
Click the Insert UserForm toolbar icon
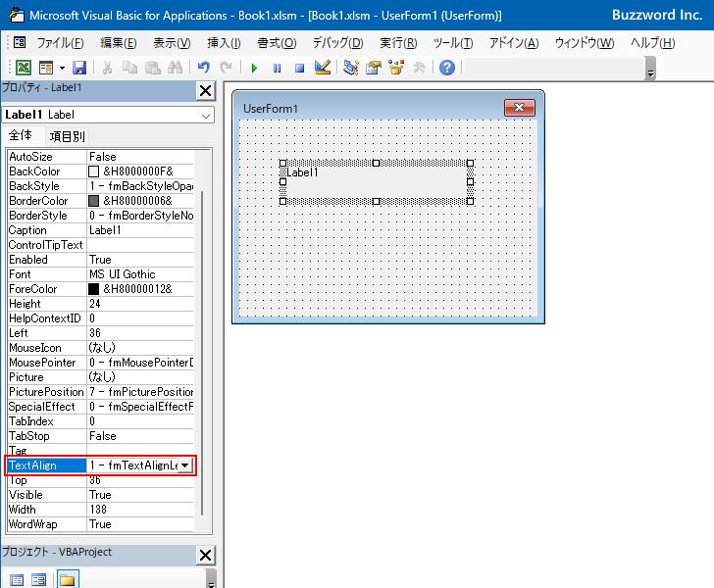click(46, 68)
